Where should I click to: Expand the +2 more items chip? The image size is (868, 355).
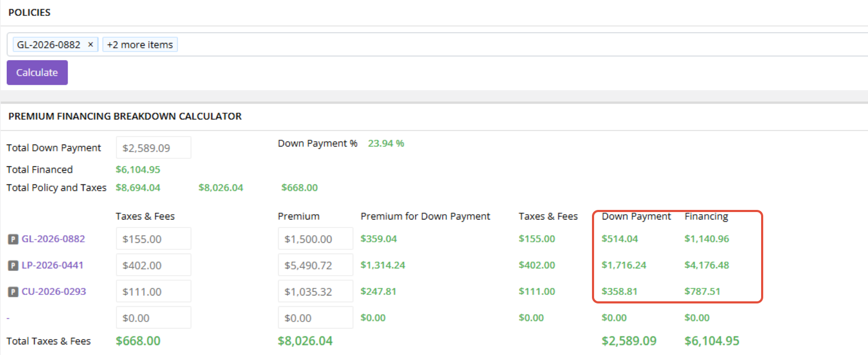(x=140, y=45)
